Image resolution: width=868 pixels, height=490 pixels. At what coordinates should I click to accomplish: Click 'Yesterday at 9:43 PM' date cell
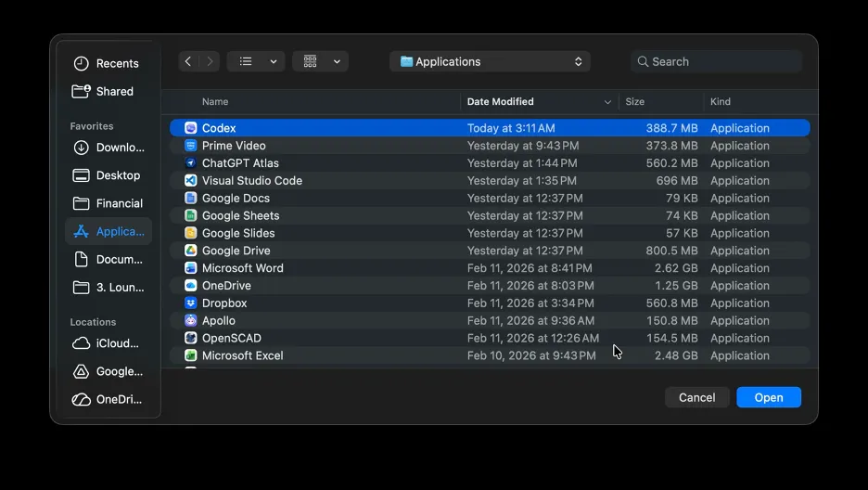coord(523,146)
